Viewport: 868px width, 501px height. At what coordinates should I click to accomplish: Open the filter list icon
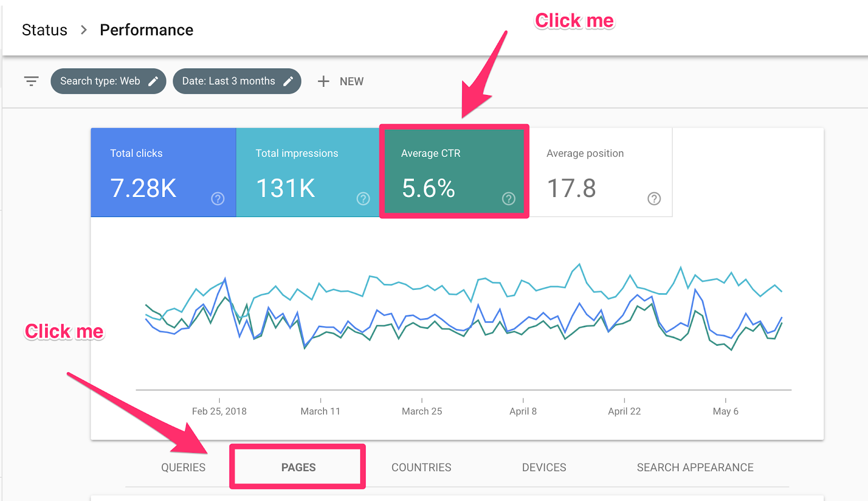click(31, 81)
